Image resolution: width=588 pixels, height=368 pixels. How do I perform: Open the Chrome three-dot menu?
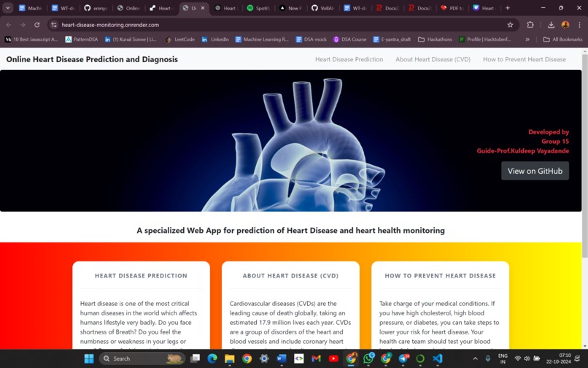[579, 25]
